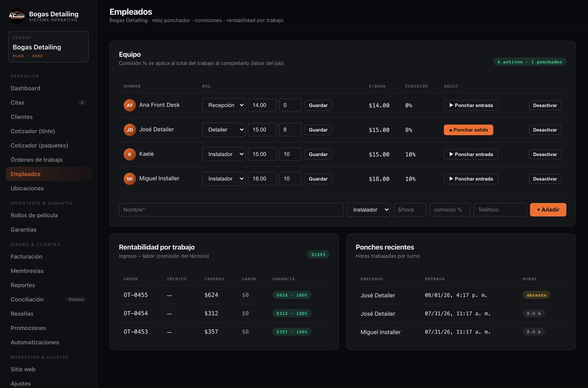Viewport: 588px width, 388px height.
Task: Click the + Añadir button
Action: (548, 210)
